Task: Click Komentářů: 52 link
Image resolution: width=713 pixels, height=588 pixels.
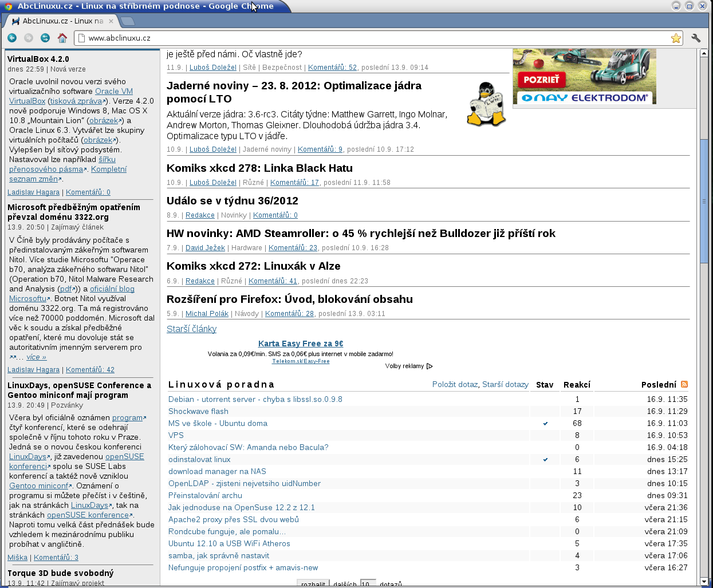Action: point(332,68)
